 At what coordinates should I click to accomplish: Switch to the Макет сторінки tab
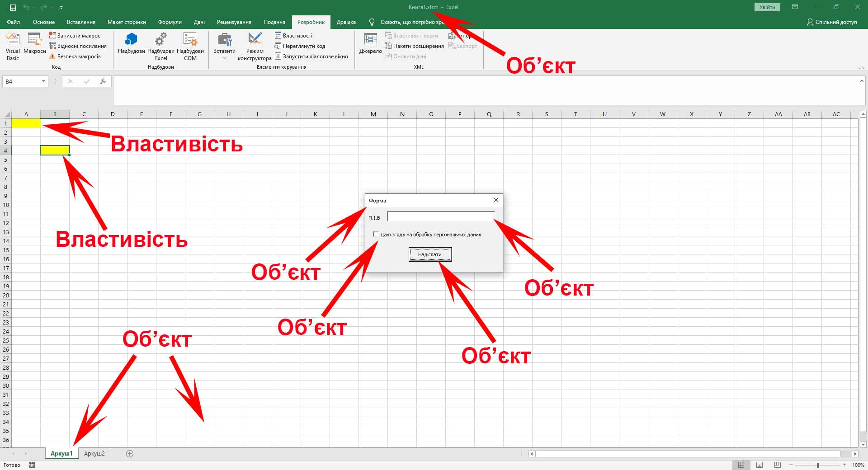coord(127,22)
